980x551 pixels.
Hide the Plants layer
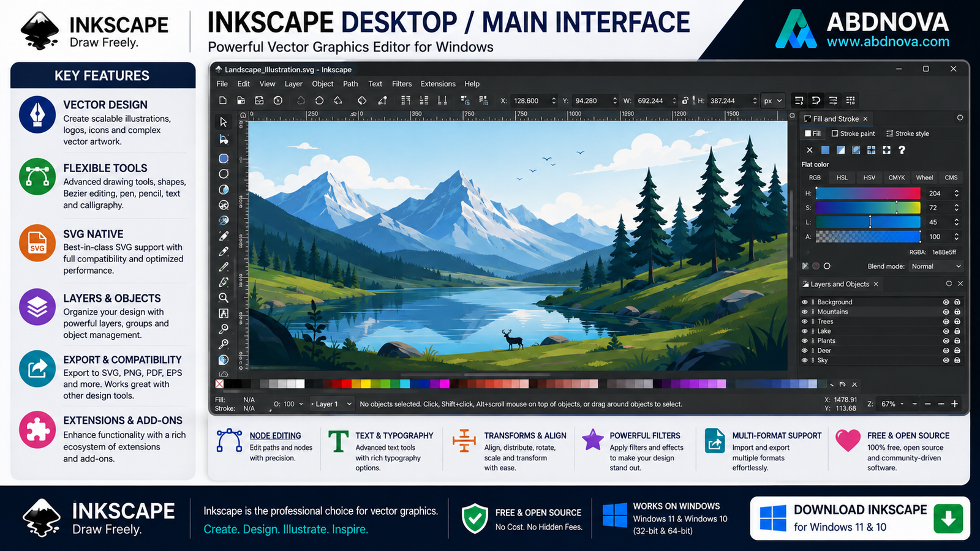805,341
